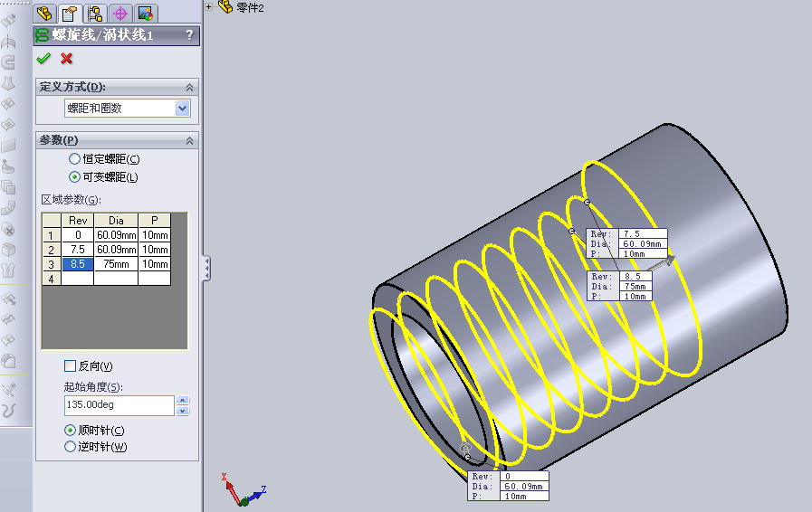812x512 pixels.
Task: Click the Rev 8.5 value in viewport callout
Action: tap(635, 276)
